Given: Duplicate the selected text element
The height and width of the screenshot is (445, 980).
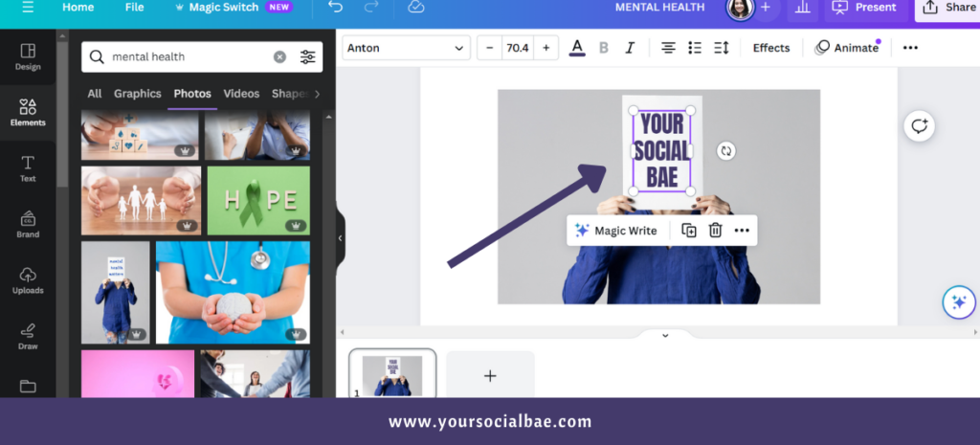Looking at the screenshot, I should coord(689,231).
